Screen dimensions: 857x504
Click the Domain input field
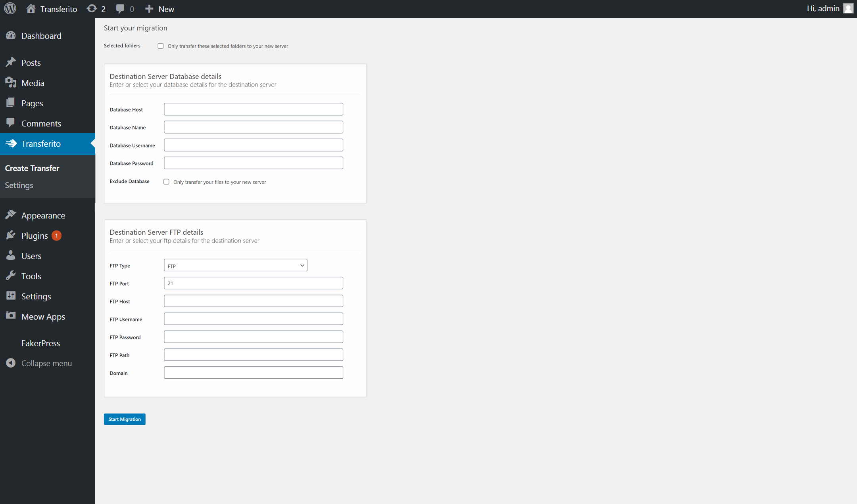(x=253, y=373)
